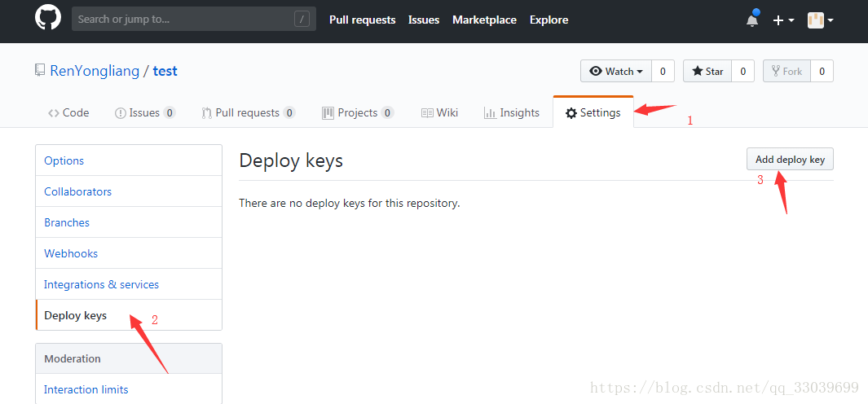The image size is (868, 404).
Task: Click the Add deploy key button
Action: (x=790, y=160)
